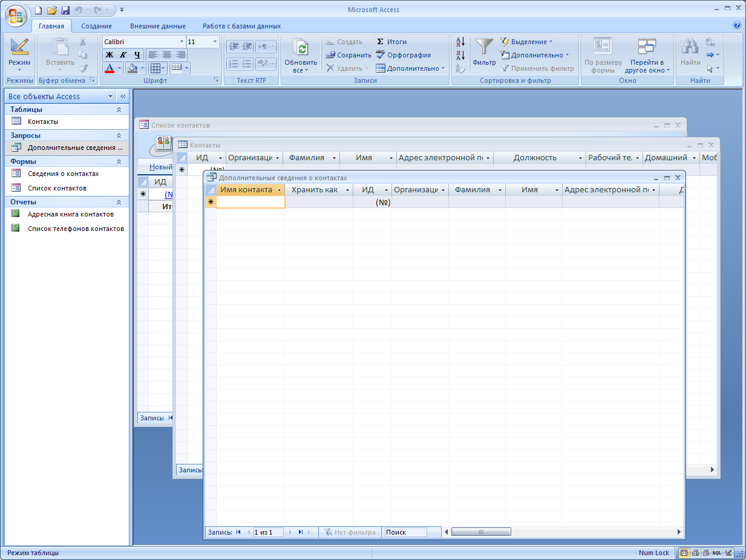
Task: Open Имя контакта column dropdown arrow
Action: [279, 190]
